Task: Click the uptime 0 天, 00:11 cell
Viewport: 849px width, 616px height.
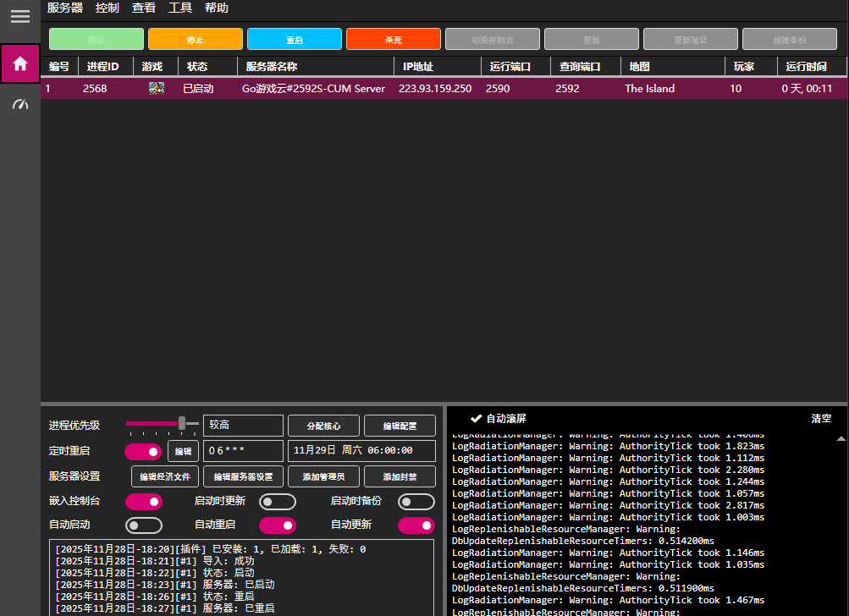Action: click(x=807, y=89)
